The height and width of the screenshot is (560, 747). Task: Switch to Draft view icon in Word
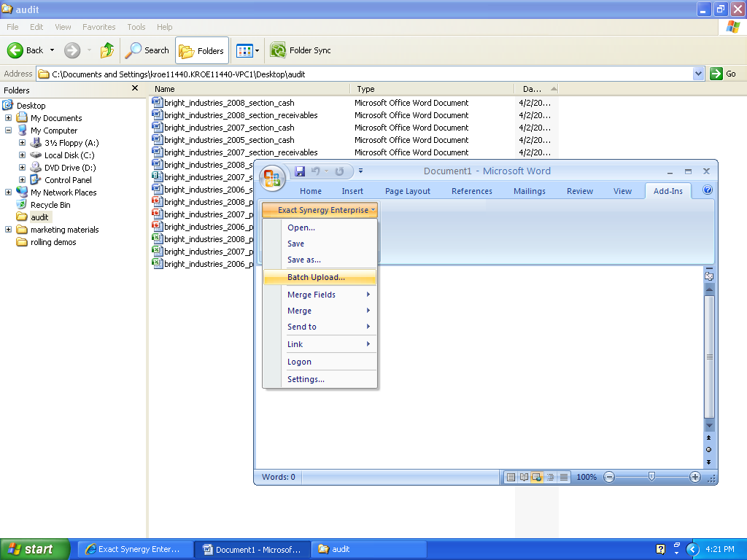point(564,477)
